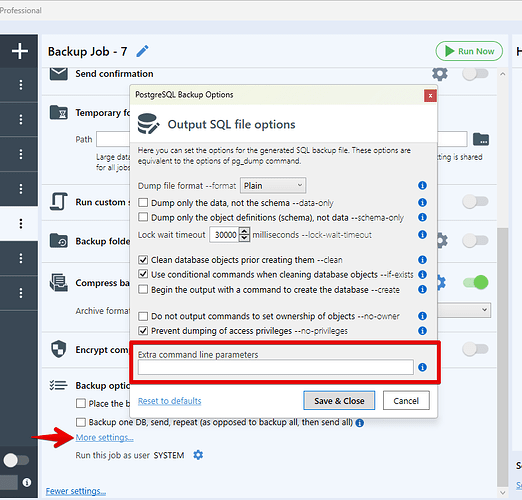
Task: Click info icon beside Extra command line parameters
Action: click(x=422, y=367)
